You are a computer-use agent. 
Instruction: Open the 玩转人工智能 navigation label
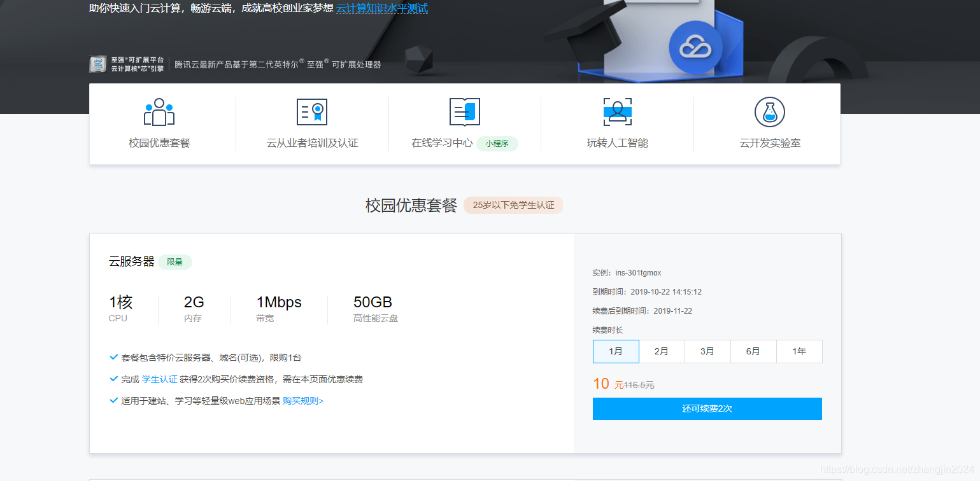click(x=617, y=143)
